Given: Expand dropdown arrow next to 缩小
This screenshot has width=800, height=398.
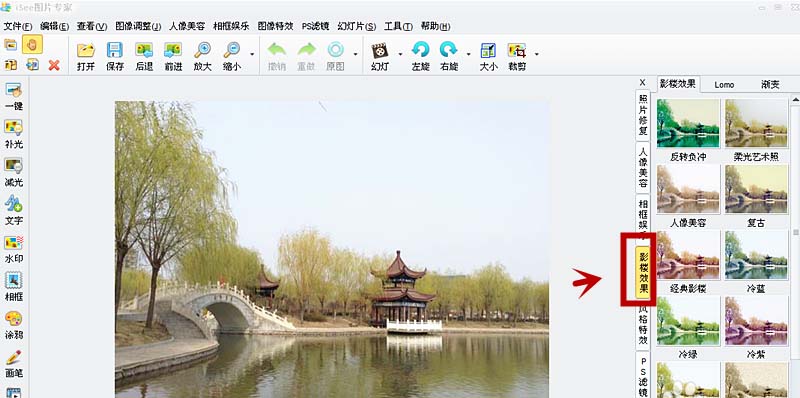Looking at the screenshot, I should pos(252,54).
